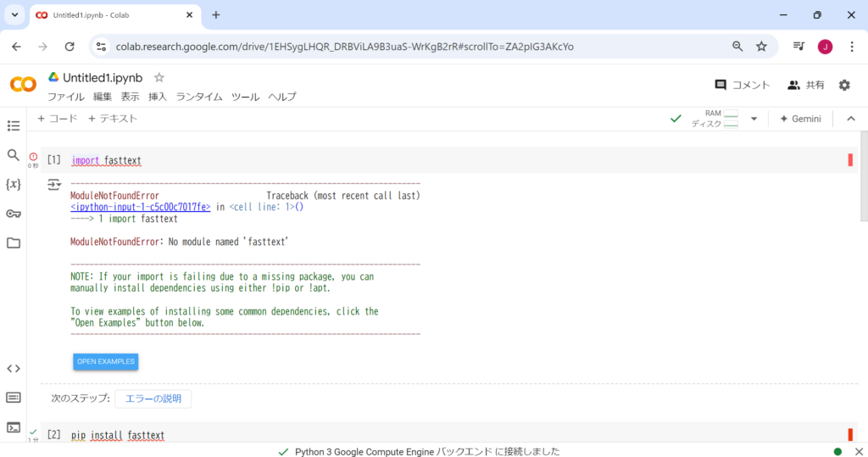Image resolution: width=868 pixels, height=457 pixels.
Task: Toggle the cell output view icon
Action: [54, 184]
